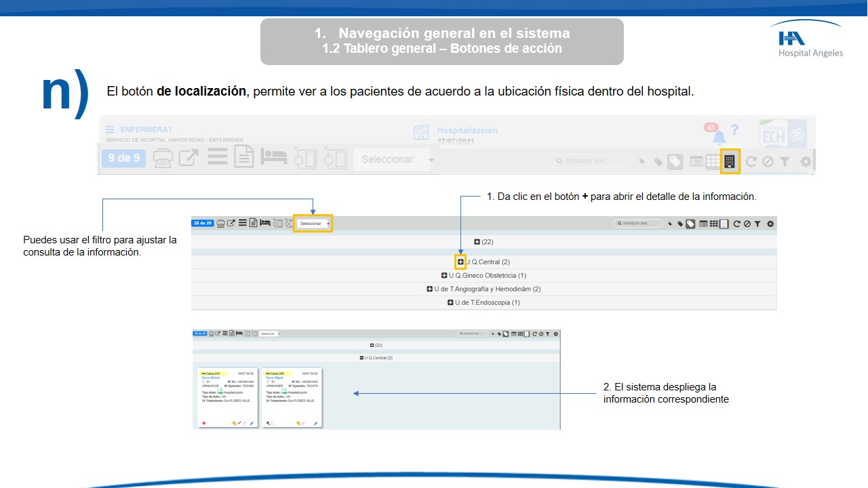Click the large bed icon in top toolbar
This screenshot has height=488, width=868.
[275, 158]
